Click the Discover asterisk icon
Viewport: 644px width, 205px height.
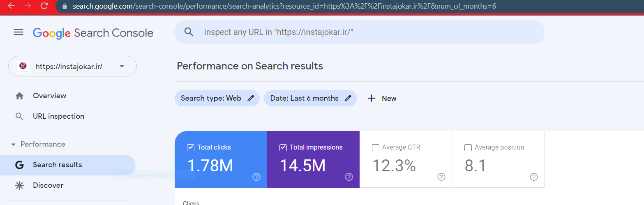(19, 185)
